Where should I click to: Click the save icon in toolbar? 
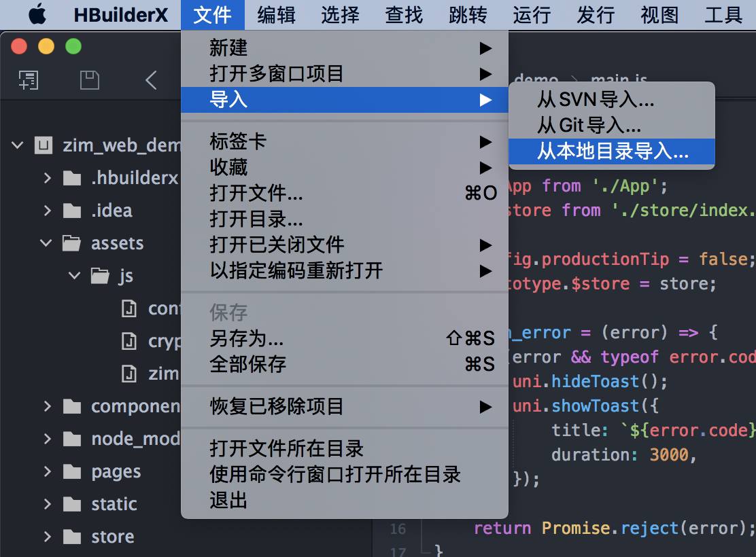coord(90,80)
